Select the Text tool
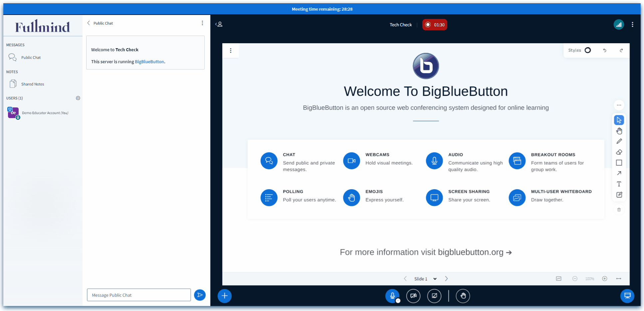Image resolution: width=644 pixels, height=311 pixels. tap(619, 184)
